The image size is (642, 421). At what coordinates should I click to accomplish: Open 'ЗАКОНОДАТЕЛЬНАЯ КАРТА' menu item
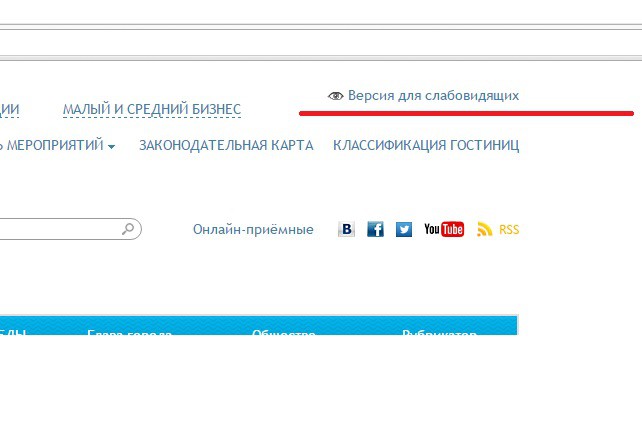point(226,146)
